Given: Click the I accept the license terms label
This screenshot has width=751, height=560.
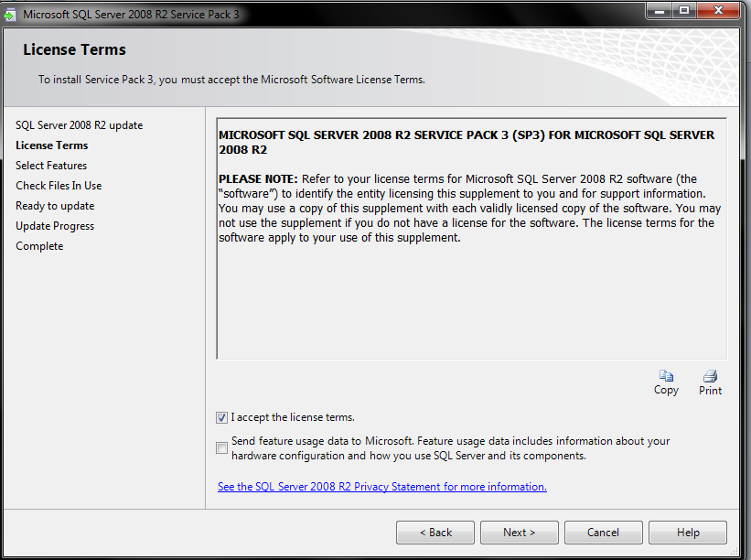Looking at the screenshot, I should [293, 417].
